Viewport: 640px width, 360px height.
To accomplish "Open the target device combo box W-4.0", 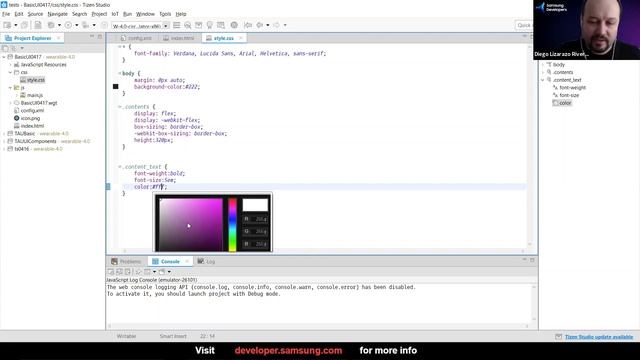I will coord(140,26).
